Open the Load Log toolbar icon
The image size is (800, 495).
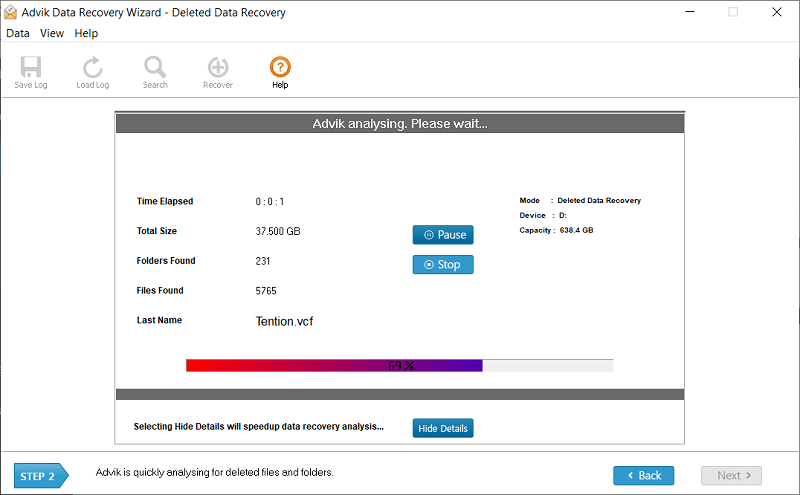(92, 68)
